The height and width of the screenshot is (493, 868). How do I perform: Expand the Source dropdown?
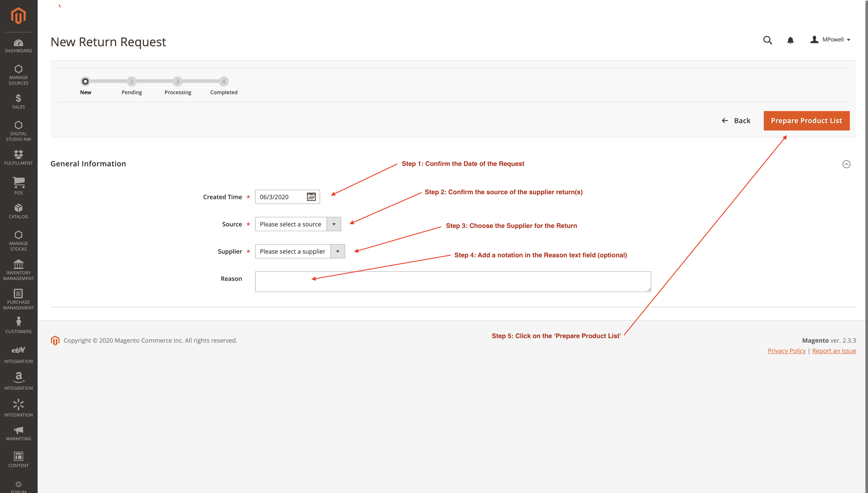point(298,224)
